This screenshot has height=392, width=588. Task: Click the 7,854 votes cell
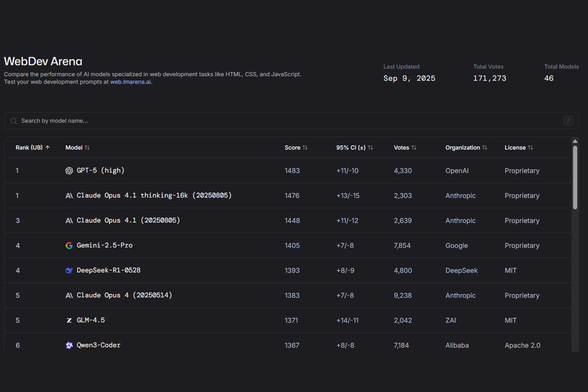pyautogui.click(x=403, y=246)
